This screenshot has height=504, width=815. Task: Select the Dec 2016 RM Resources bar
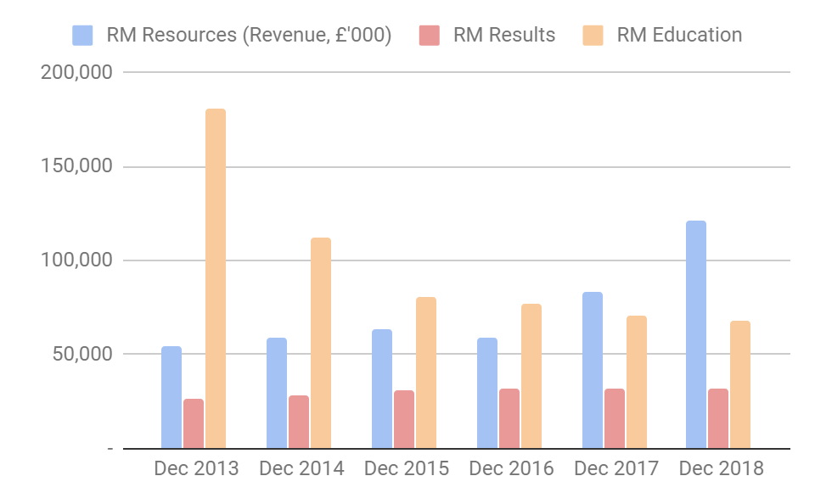[x=487, y=394]
